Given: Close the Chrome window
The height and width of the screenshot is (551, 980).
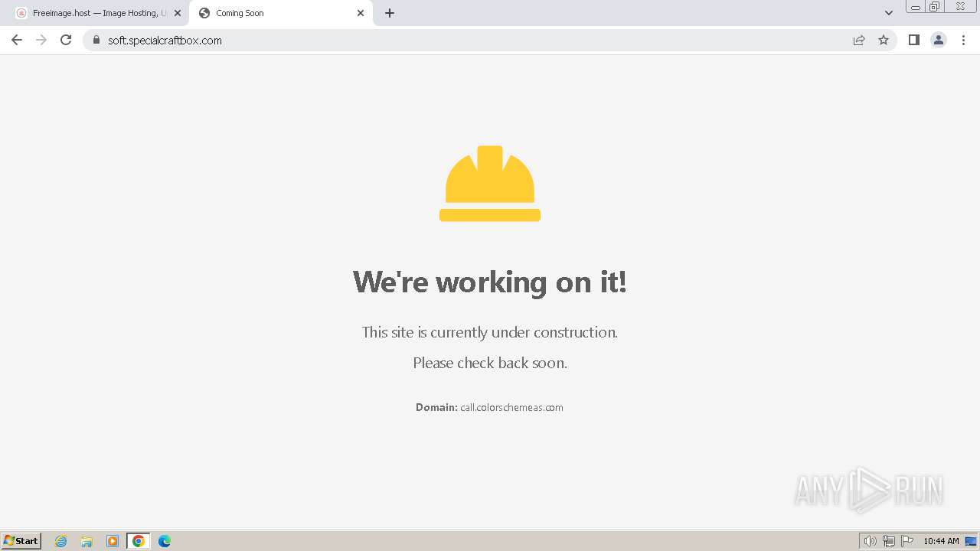Looking at the screenshot, I should (x=960, y=7).
